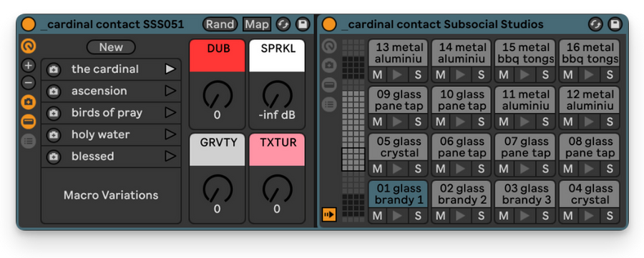Screen dimensions: 644x258
Task: Click the white SPRKL macro label
Action: click(x=277, y=55)
